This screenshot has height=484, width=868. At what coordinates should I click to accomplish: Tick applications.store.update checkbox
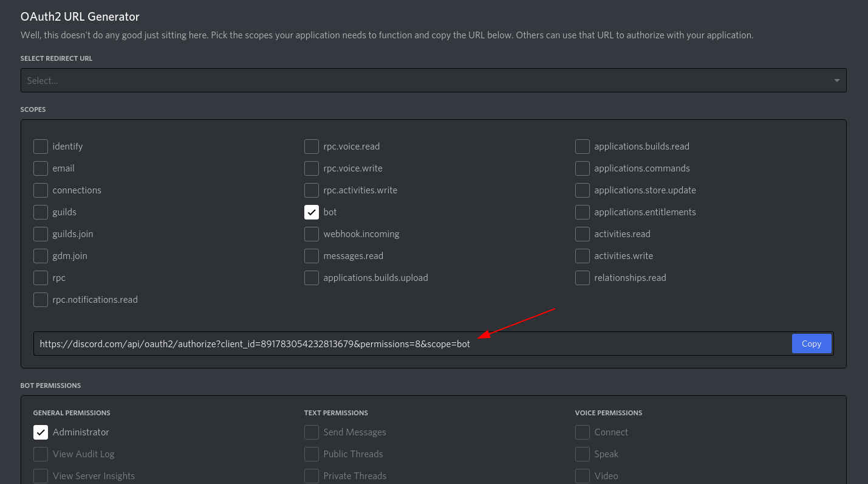[583, 190]
